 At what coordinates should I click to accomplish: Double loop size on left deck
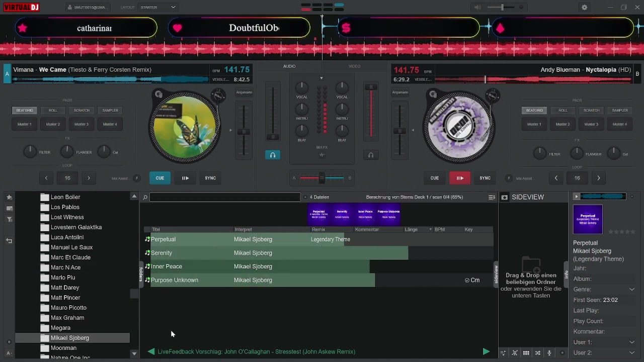coord(89,178)
